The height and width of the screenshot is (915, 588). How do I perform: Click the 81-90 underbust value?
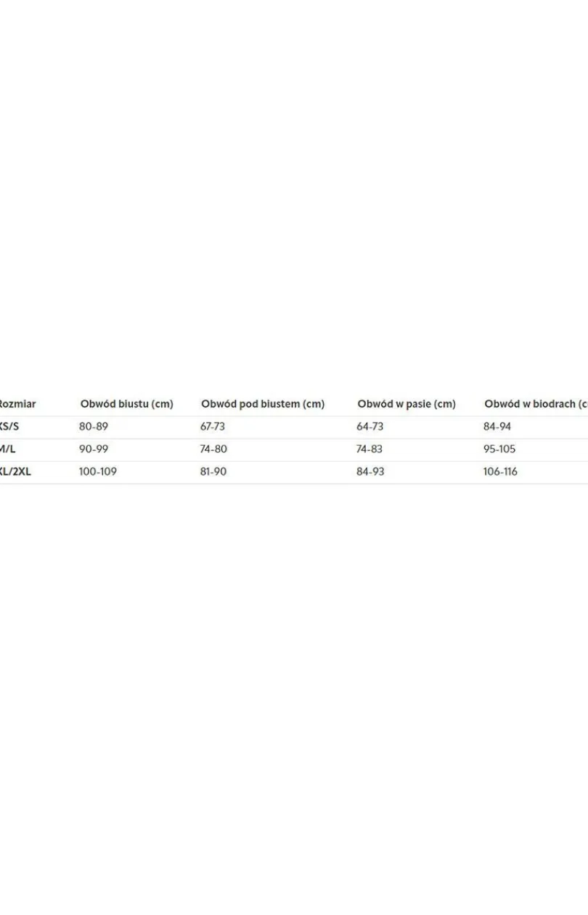coord(213,472)
